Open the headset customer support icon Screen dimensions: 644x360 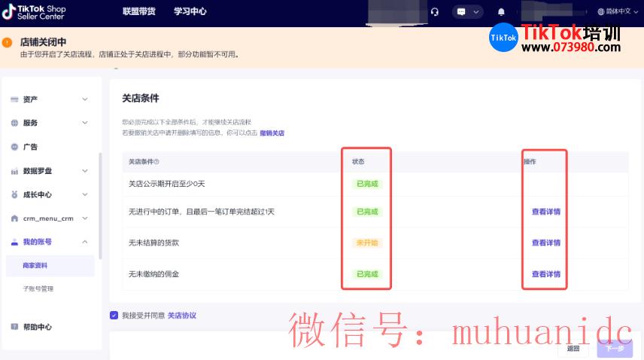[435, 12]
